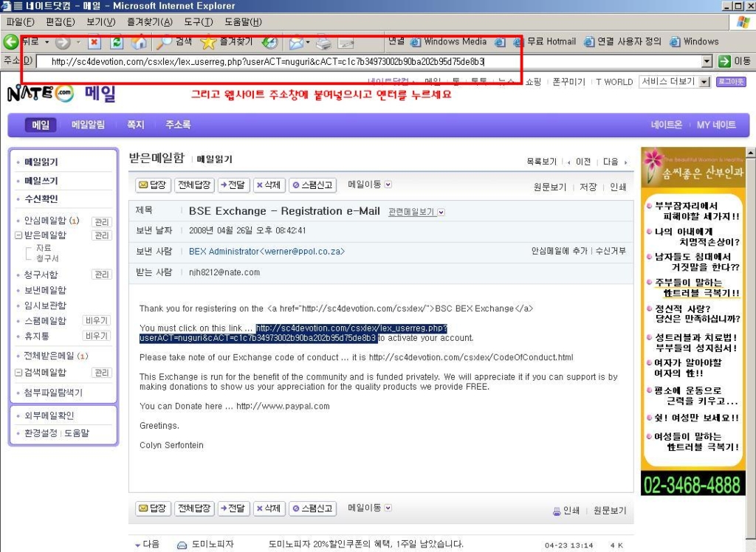
Task: Open Search with the magnifier icon
Action: pos(164,42)
